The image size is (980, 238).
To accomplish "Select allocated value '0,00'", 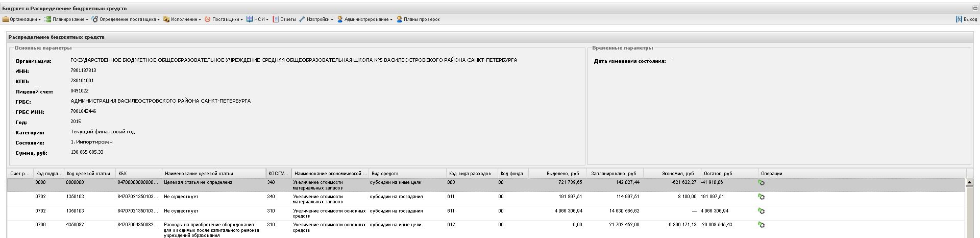I will [577, 225].
